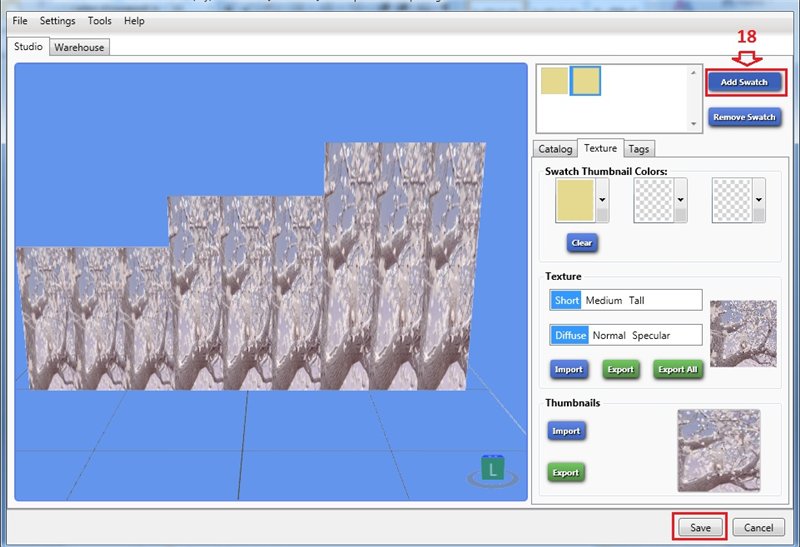800x547 pixels.
Task: Open the Tools menu
Action: 100,21
